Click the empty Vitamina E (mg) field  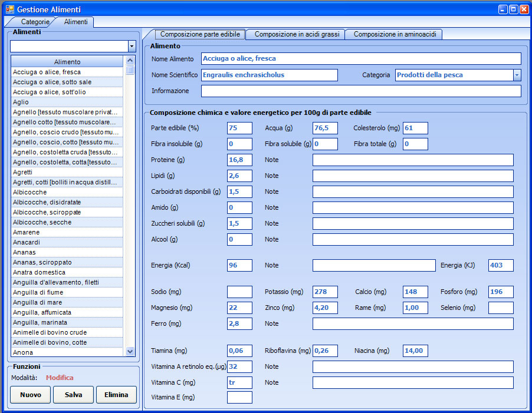point(239,397)
